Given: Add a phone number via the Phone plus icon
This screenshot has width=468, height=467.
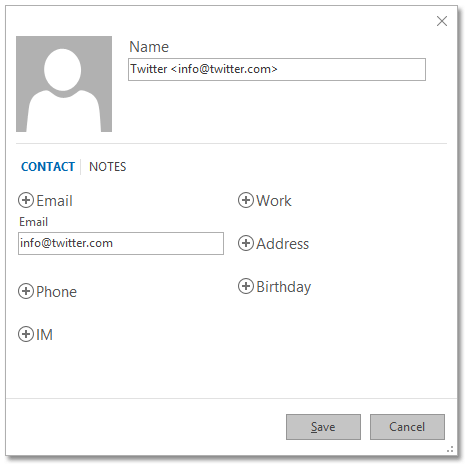Looking at the screenshot, I should (x=26, y=291).
